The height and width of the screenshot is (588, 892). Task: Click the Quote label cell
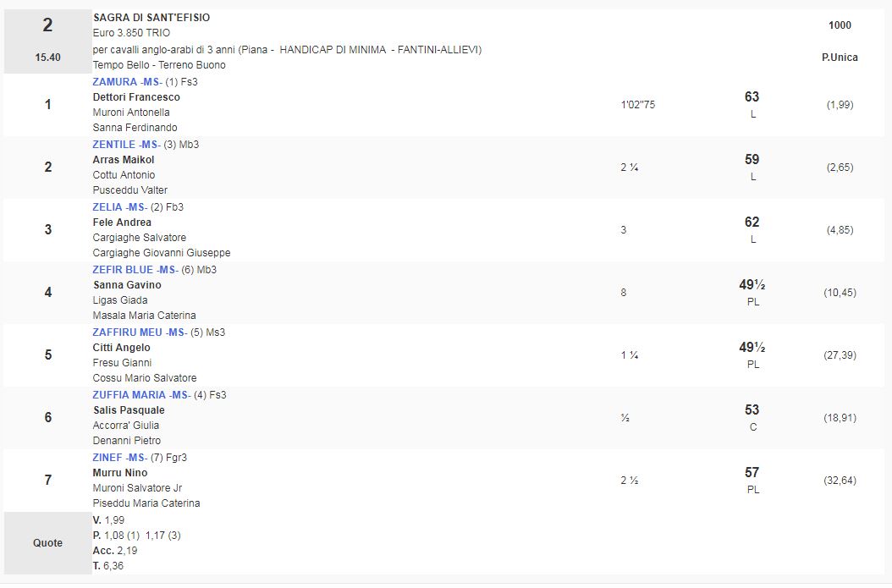(x=47, y=543)
